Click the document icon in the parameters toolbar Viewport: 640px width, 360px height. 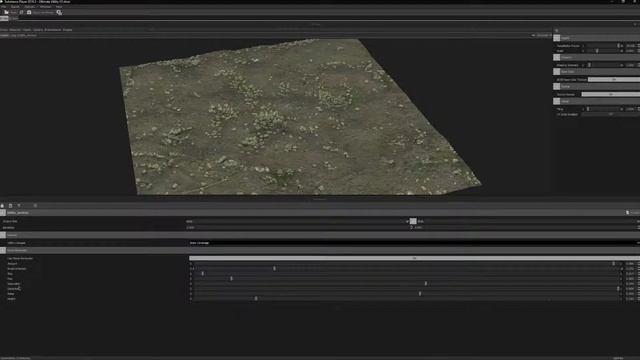[11, 206]
